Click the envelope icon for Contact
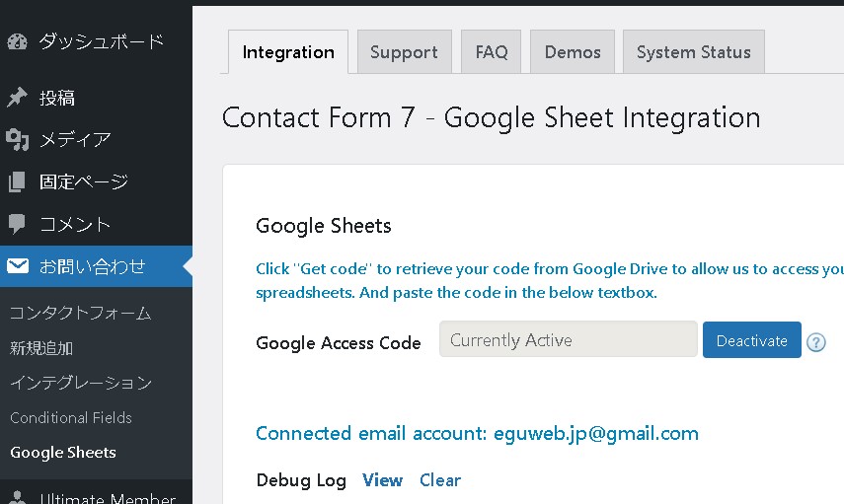 (17, 266)
